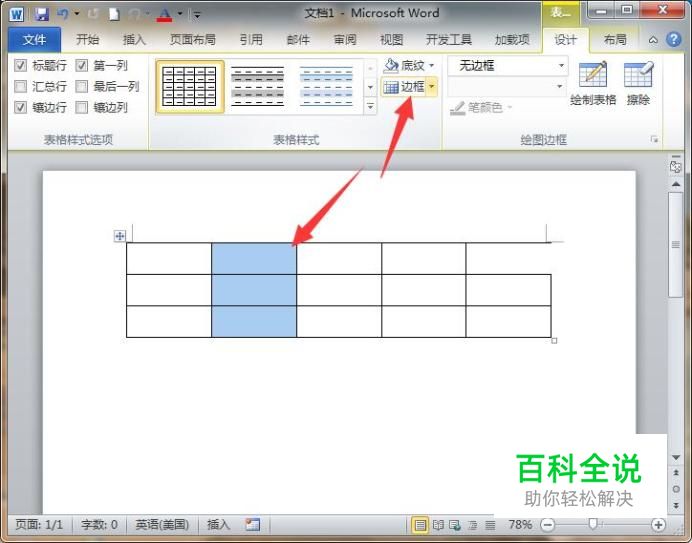Open the 开发工具 Developer tab
The width and height of the screenshot is (692, 543).
[x=449, y=40]
